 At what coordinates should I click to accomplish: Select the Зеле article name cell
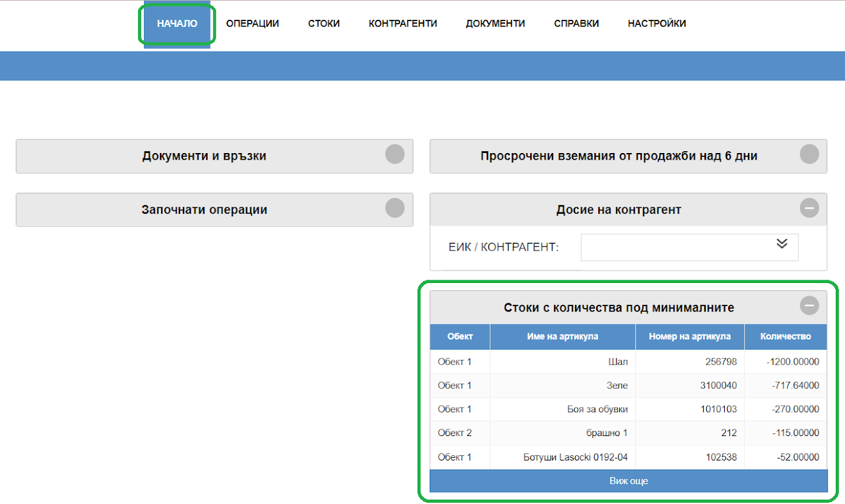562,385
